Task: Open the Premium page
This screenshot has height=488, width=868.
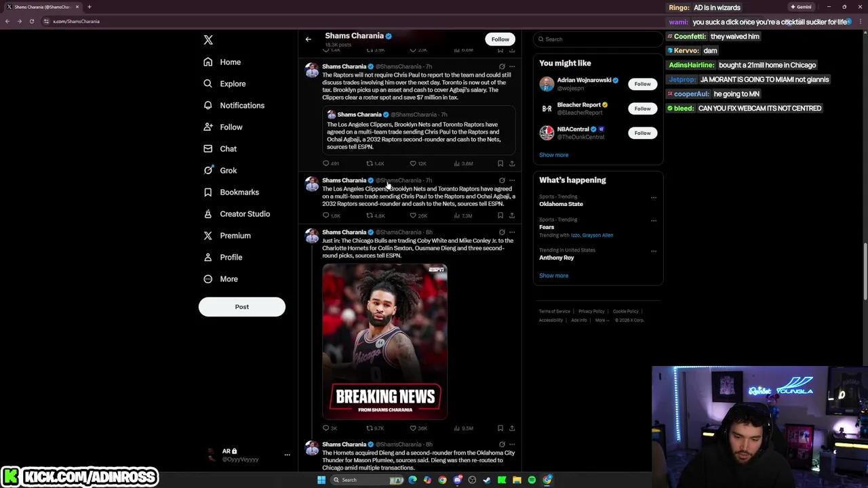Action: (x=228, y=235)
